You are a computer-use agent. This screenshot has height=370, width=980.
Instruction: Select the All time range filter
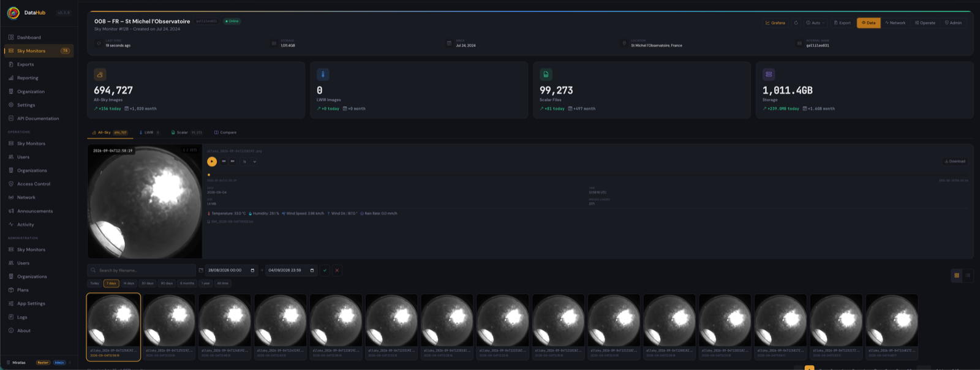[x=222, y=283]
